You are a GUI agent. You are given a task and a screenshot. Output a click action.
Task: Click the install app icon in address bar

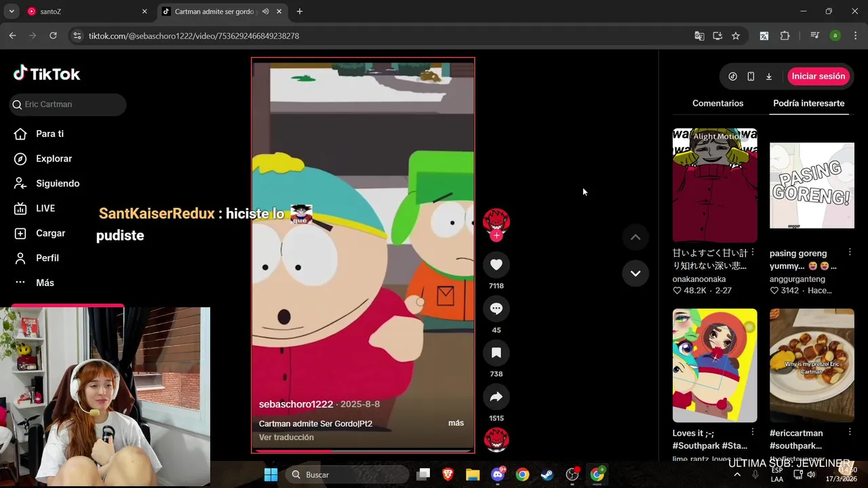coord(717,36)
